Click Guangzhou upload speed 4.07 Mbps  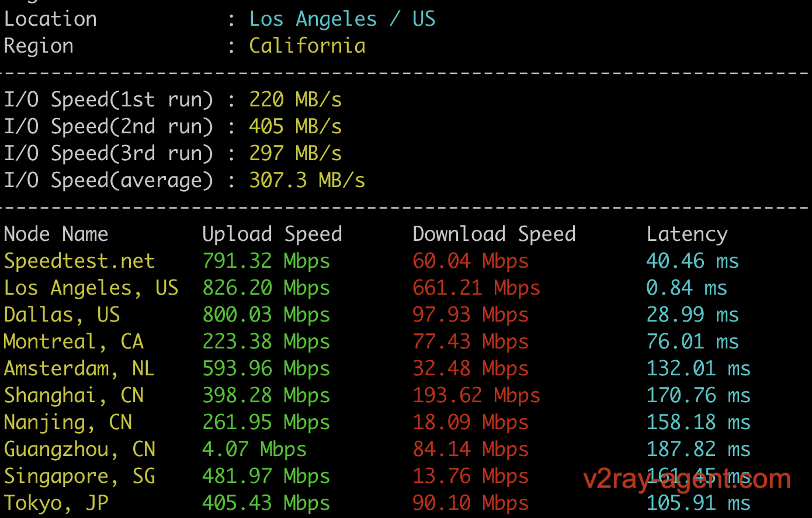coord(255,450)
